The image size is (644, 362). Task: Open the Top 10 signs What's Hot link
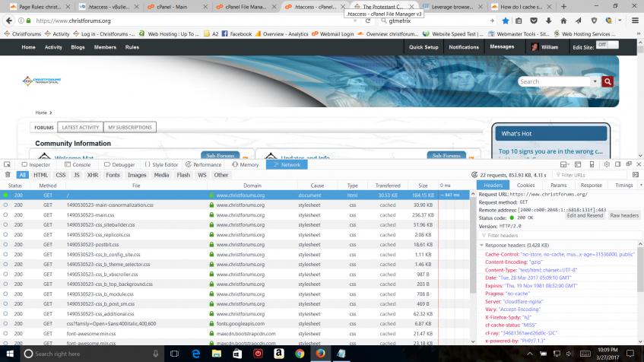click(550, 151)
